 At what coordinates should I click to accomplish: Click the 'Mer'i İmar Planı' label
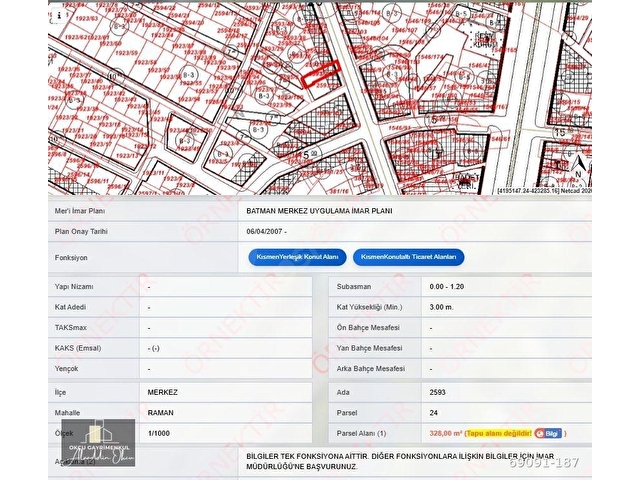[x=80, y=211]
